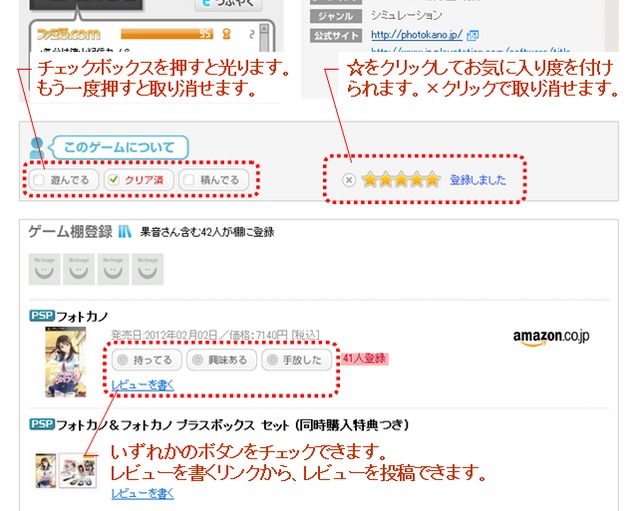Open the external link icon beside photokano.jp

[x=473, y=36]
